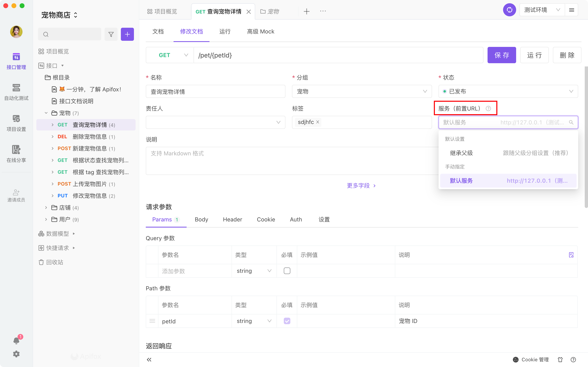
Task: Open the notification bell icon
Action: click(x=16, y=340)
